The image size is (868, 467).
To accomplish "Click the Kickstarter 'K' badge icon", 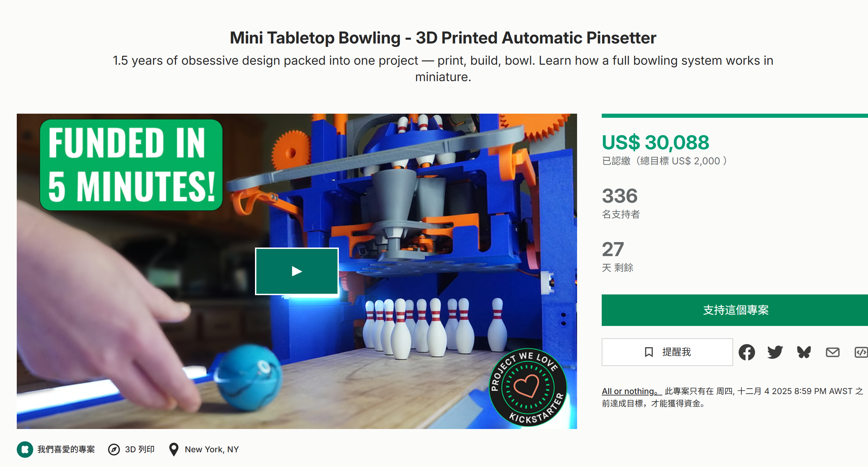I will 25,449.
